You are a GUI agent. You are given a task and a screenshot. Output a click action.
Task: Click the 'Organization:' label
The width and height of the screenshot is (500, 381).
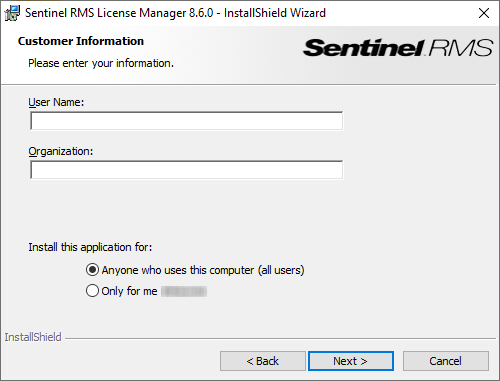coord(61,151)
